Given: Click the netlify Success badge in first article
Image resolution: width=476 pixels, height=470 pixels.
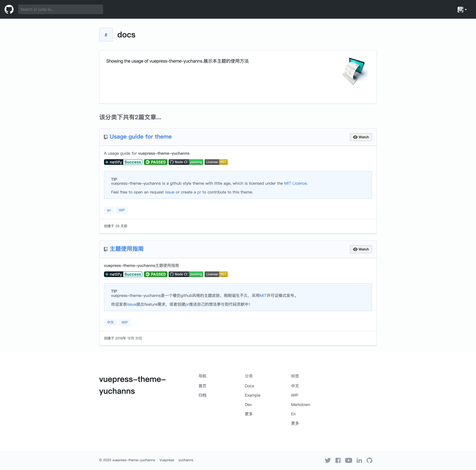Looking at the screenshot, I should pyautogui.click(x=123, y=162).
